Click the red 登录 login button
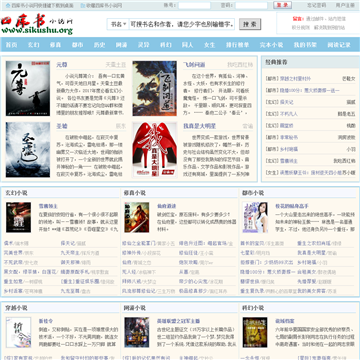This screenshot has height=360, width=360. (x=282, y=5)
